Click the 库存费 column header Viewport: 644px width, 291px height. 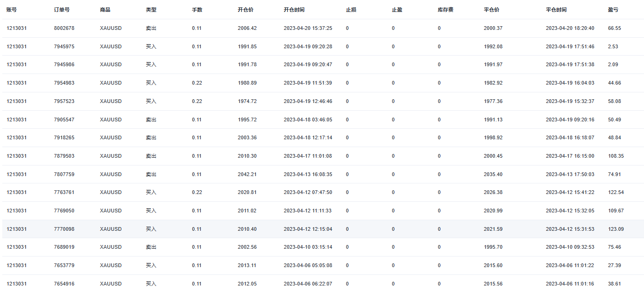click(x=446, y=10)
